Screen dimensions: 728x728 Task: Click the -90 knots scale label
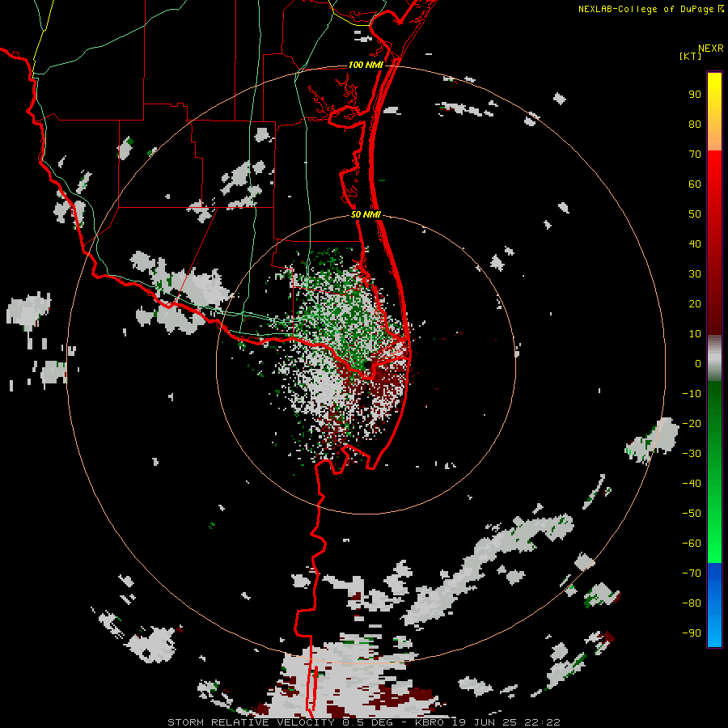tap(692, 633)
